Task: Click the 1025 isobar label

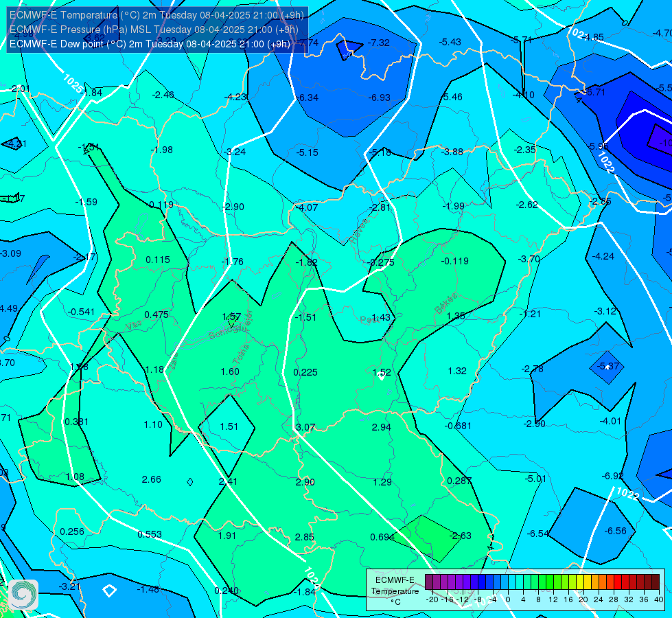Action: point(73,84)
